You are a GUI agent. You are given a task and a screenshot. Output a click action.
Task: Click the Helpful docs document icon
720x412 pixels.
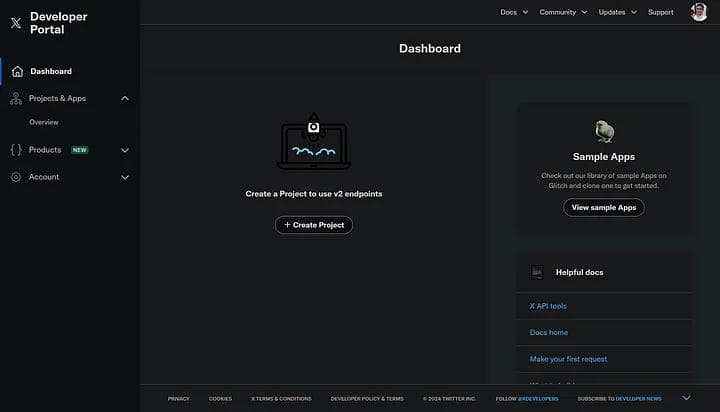pos(537,272)
